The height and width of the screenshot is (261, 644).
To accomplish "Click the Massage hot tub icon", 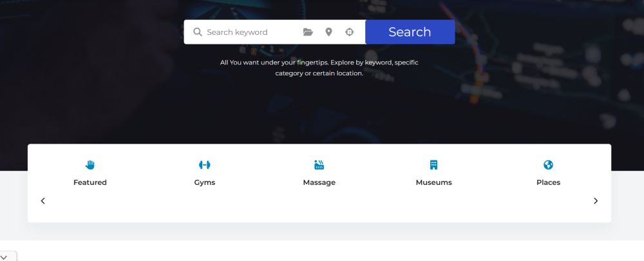I will [x=319, y=165].
